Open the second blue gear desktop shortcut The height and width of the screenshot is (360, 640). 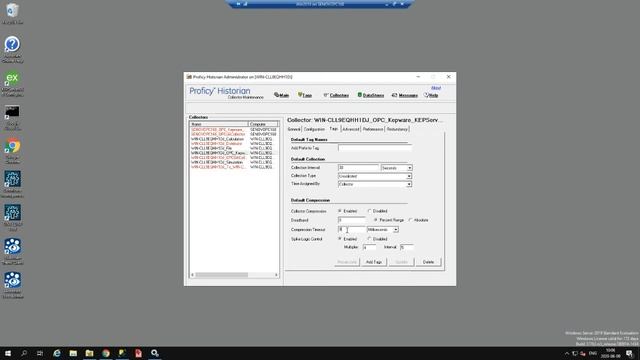[x=12, y=218]
